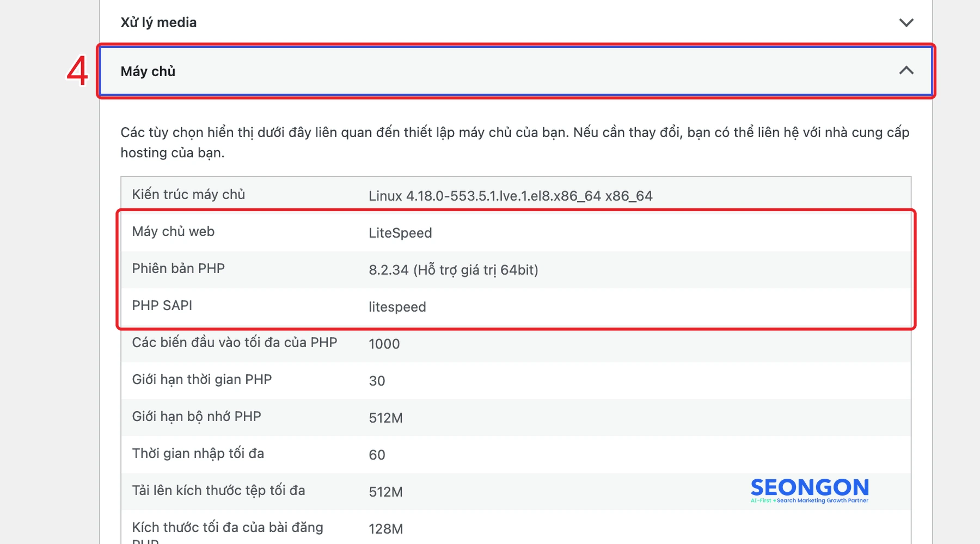Screen dimensions: 980x544
Task: Select the upload max file size 512M value
Action: [x=385, y=492]
